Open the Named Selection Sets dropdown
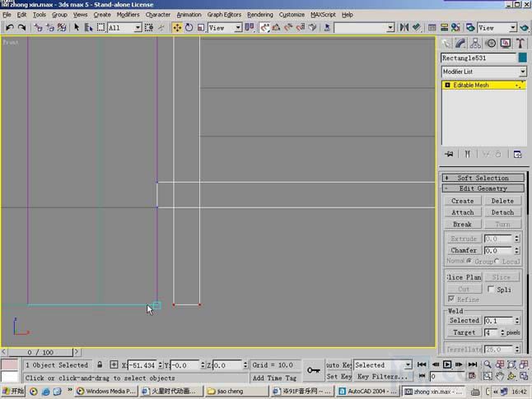 click(x=364, y=27)
